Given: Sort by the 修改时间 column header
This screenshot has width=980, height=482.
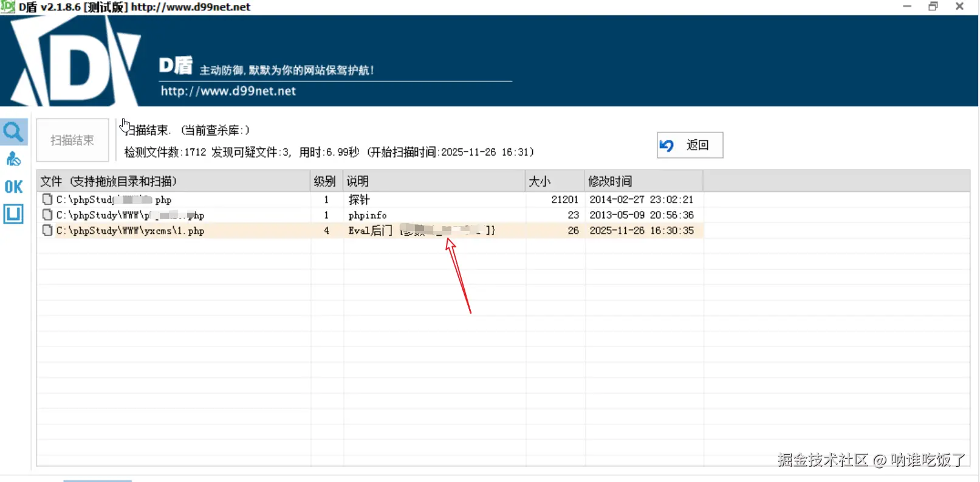Looking at the screenshot, I should tap(643, 181).
